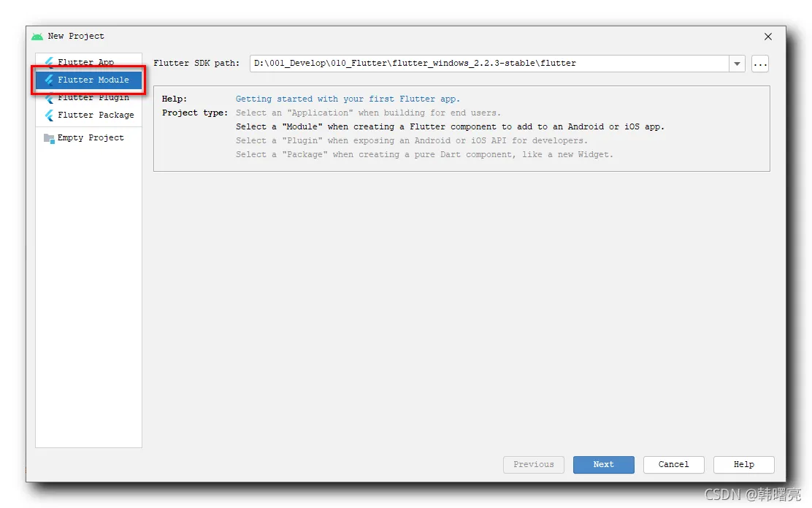Choose Flutter Plugin in the project list

(88, 97)
